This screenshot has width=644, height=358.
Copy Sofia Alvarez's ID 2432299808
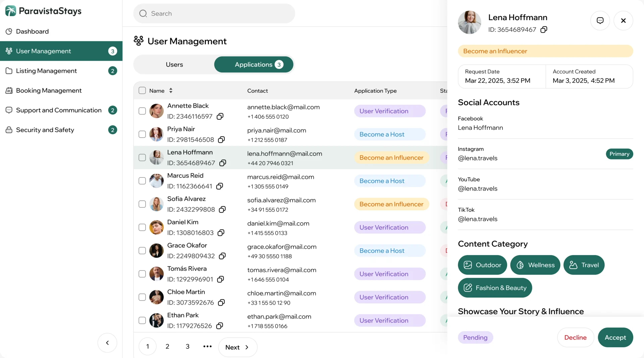[222, 209]
